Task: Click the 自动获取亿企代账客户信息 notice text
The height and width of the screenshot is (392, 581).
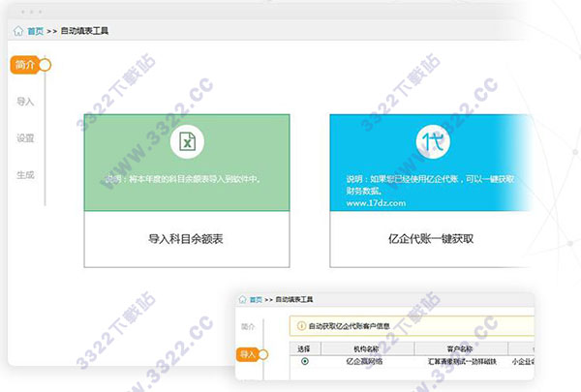Action: coord(349,326)
